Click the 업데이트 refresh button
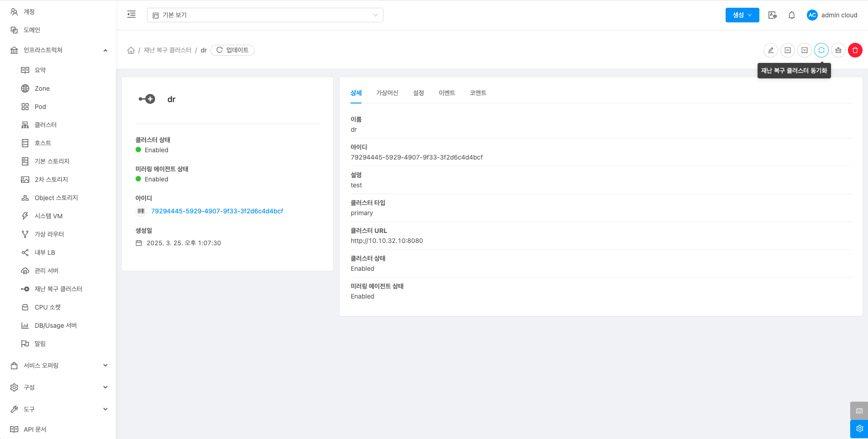 tap(232, 50)
